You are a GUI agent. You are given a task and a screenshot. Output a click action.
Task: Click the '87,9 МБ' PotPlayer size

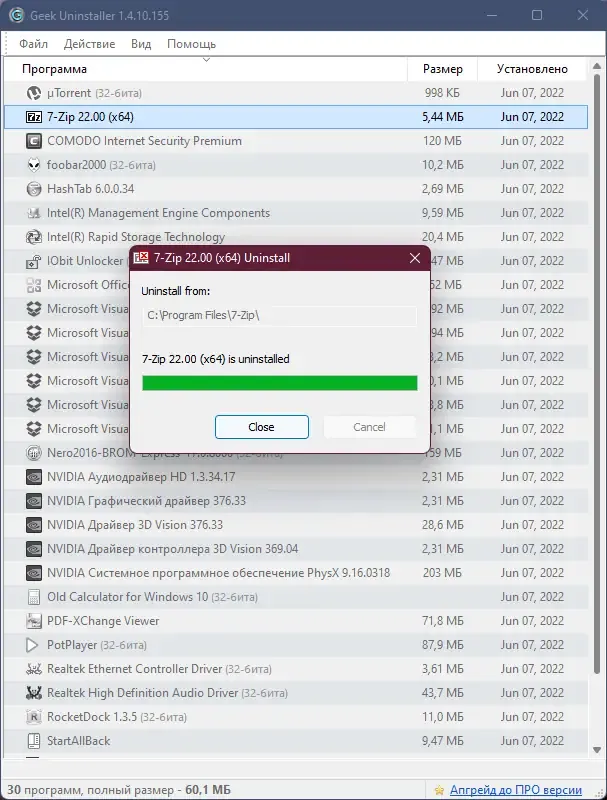pyautogui.click(x=443, y=645)
